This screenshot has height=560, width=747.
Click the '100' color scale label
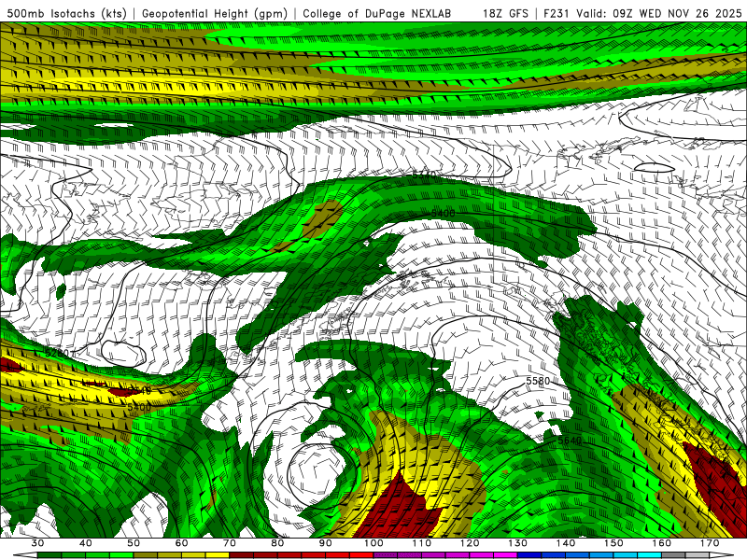point(373,543)
